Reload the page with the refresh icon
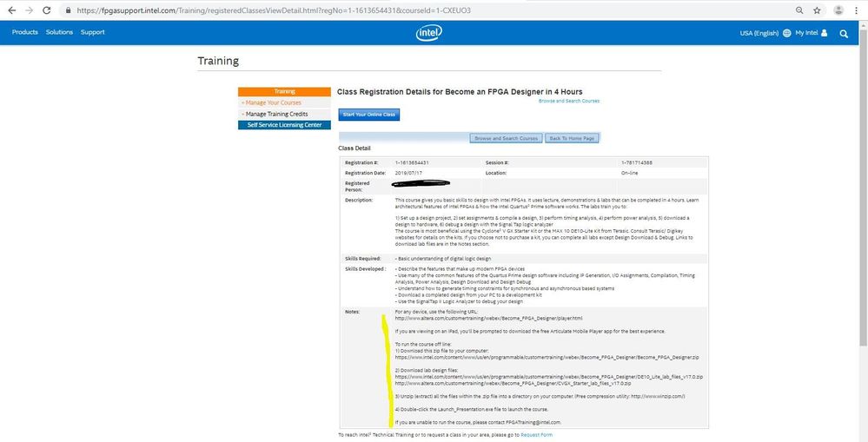 [x=47, y=10]
